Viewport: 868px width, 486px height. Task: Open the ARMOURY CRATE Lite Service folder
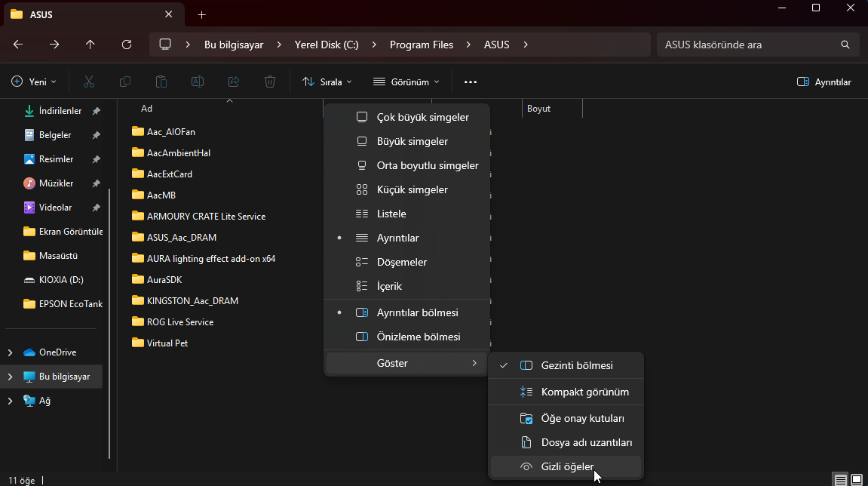[x=206, y=216]
